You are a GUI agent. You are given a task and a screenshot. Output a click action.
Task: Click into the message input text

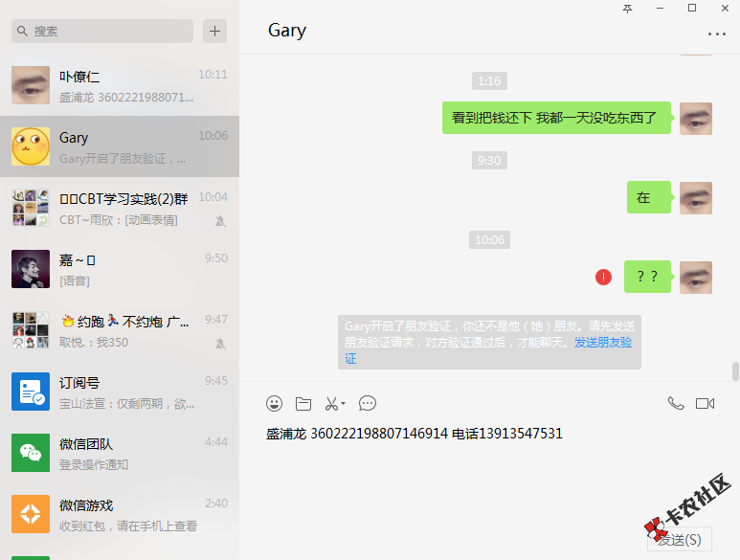414,434
